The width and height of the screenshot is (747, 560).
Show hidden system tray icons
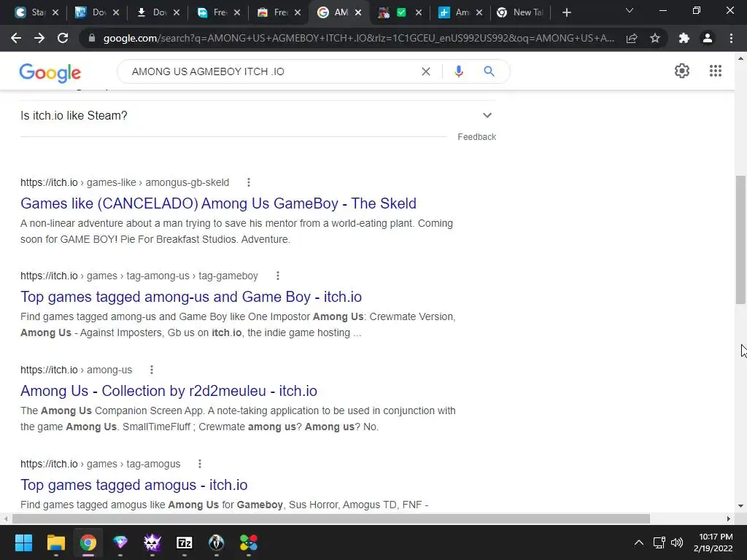(x=639, y=542)
